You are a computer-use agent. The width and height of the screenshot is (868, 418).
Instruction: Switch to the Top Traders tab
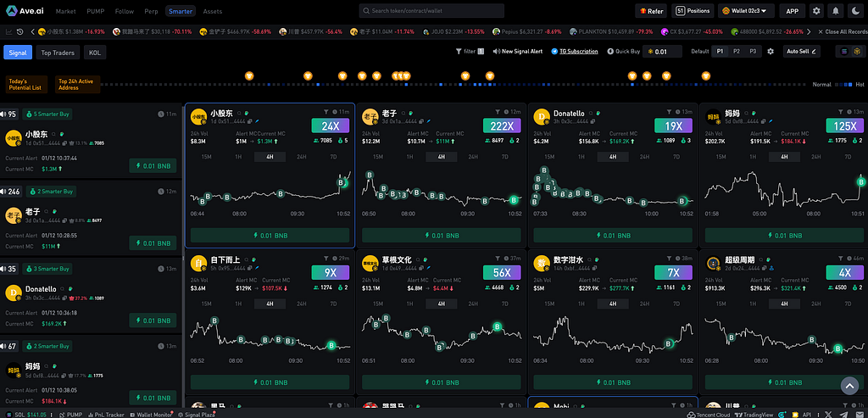(x=58, y=53)
